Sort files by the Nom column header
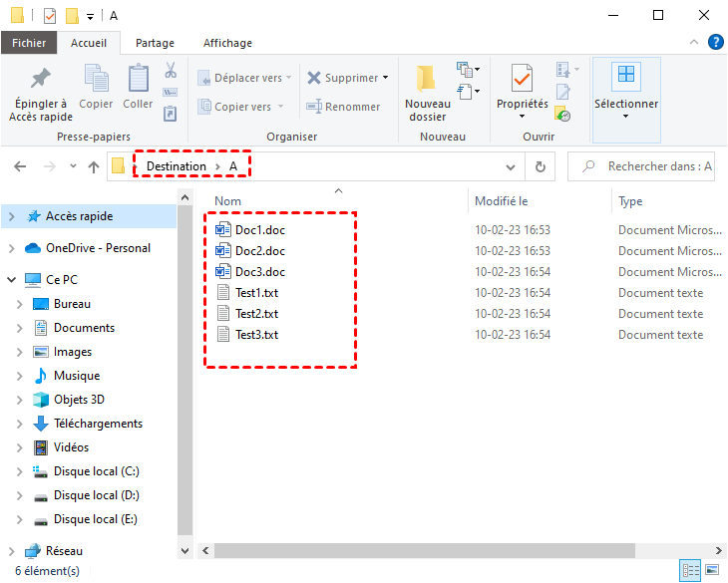This screenshot has height=583, width=728. pos(227,201)
